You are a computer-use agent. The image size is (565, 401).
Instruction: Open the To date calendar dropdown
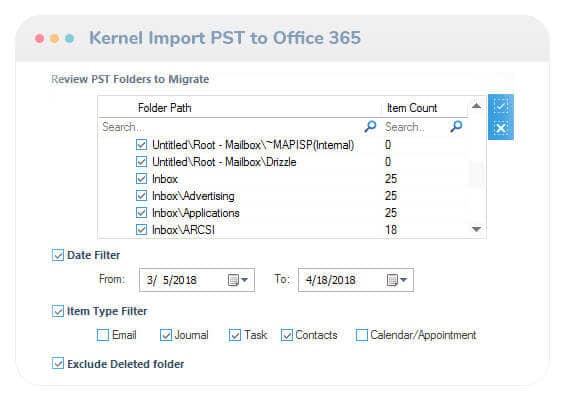397,280
